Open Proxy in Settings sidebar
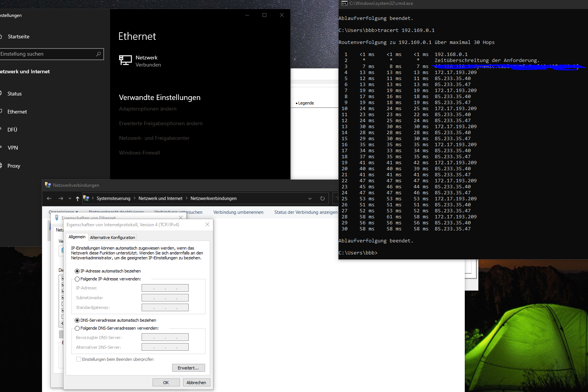This screenshot has height=392, width=588. (x=14, y=166)
